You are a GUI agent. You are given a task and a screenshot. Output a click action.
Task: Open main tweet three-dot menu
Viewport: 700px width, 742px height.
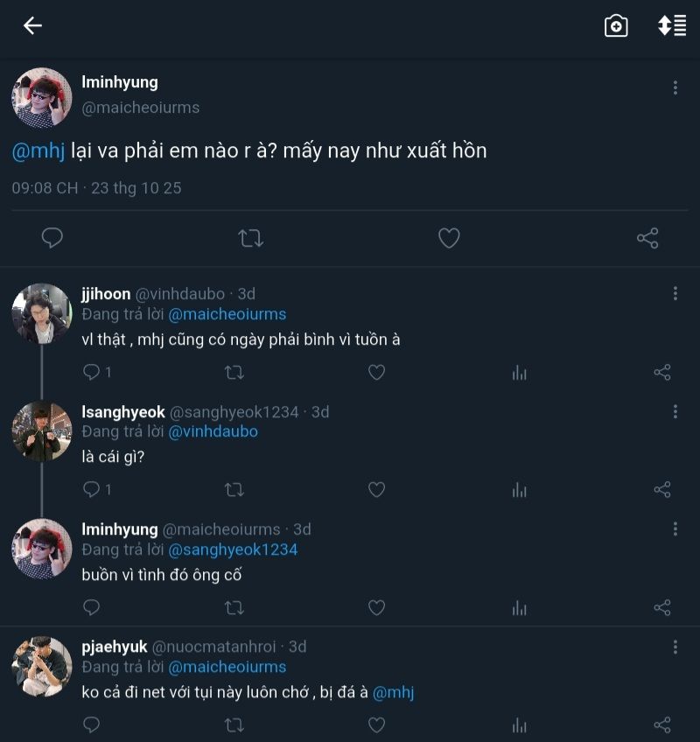675,87
